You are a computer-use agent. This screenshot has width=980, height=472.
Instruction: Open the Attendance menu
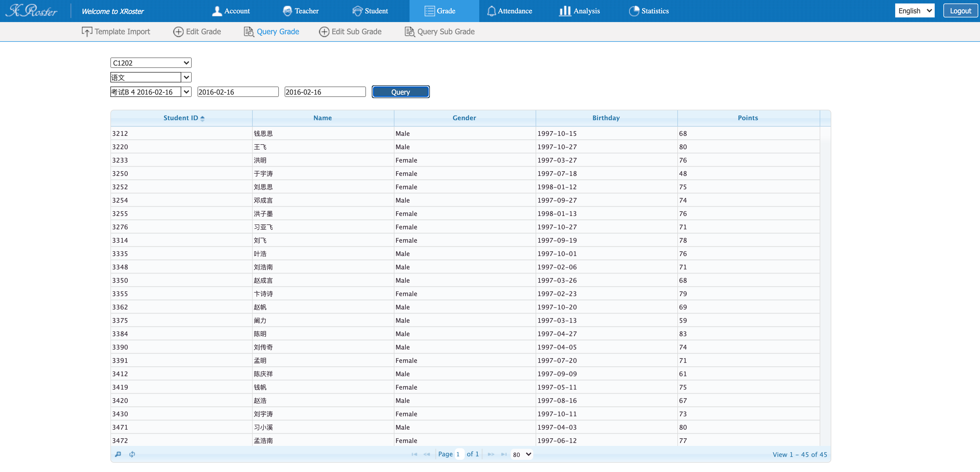pyautogui.click(x=509, y=11)
